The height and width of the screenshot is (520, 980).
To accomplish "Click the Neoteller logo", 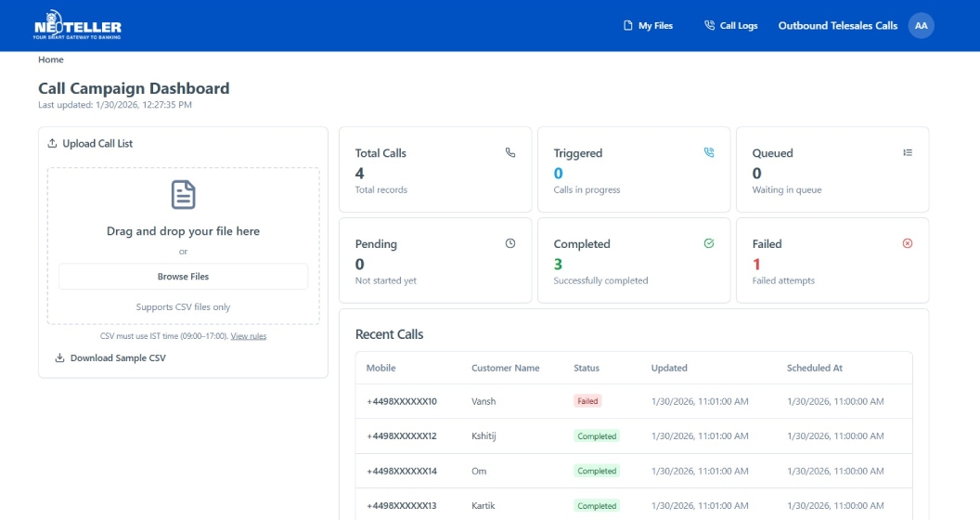I will point(77,27).
